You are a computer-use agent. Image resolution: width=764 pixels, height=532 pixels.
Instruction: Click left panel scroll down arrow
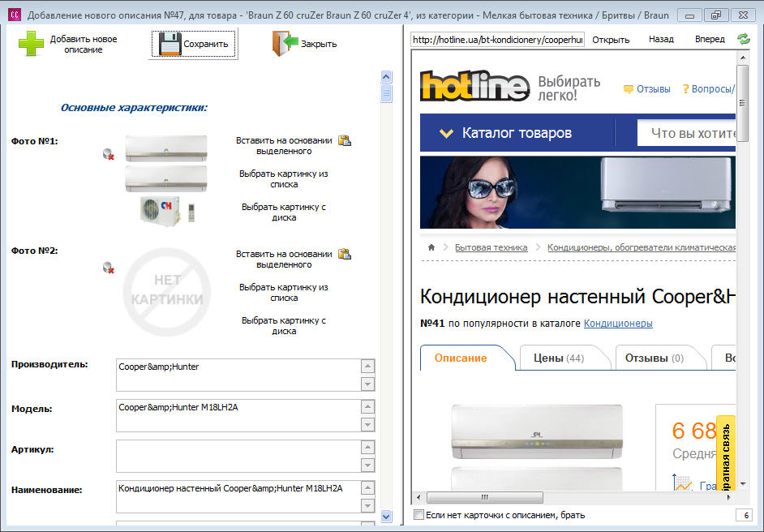click(x=386, y=516)
